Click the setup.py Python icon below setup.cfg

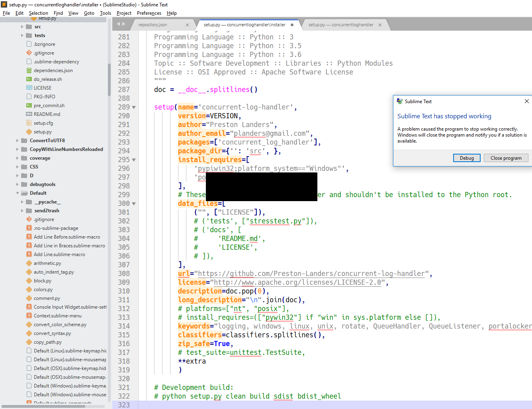click(29, 132)
